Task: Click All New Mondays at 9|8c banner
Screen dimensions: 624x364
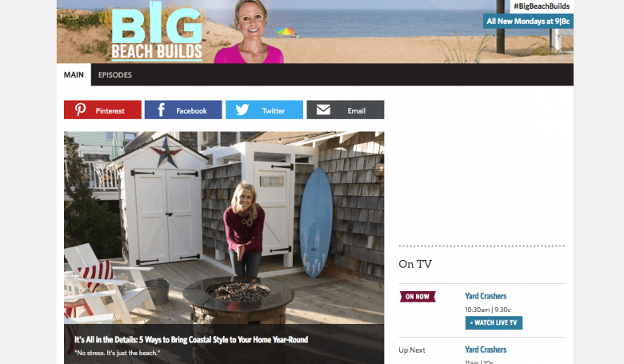Action: pos(528,22)
